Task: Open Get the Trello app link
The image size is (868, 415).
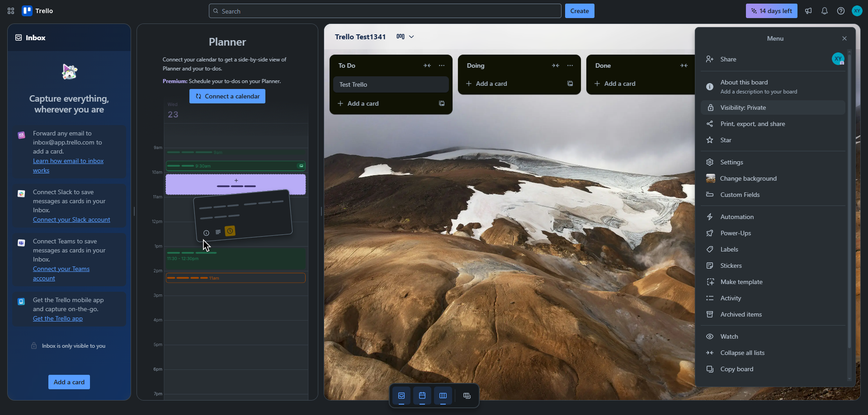Action: tap(58, 318)
